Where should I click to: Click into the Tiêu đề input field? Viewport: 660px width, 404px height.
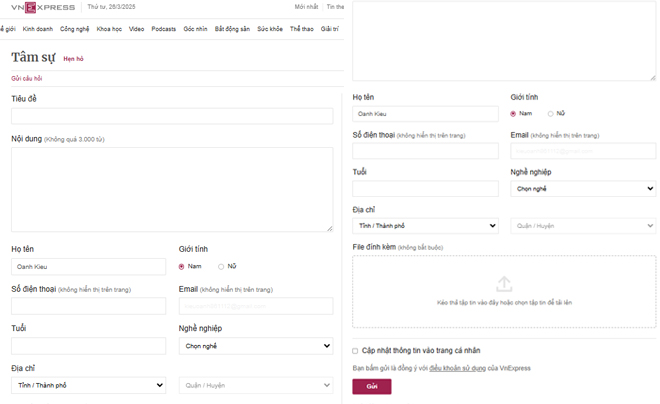point(172,116)
